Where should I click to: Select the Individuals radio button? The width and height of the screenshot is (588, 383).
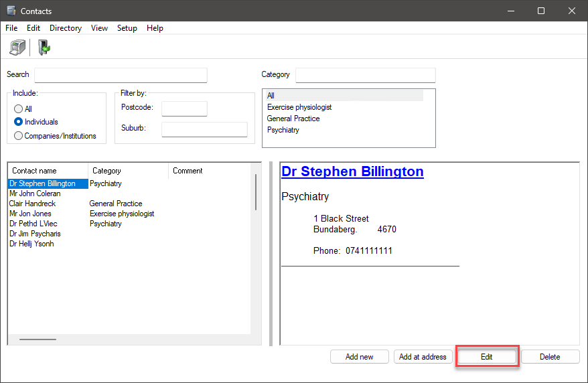(x=18, y=122)
